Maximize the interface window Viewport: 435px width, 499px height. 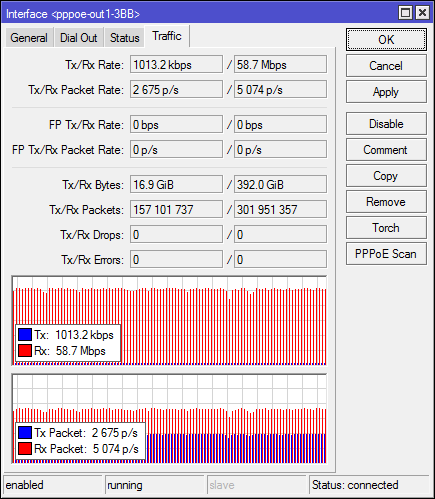(x=405, y=13)
